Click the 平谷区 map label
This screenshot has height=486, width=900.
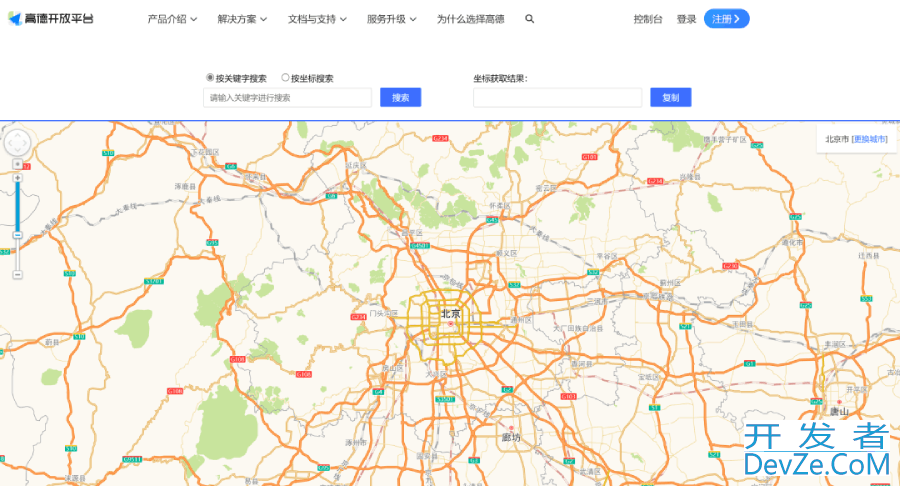pos(607,256)
